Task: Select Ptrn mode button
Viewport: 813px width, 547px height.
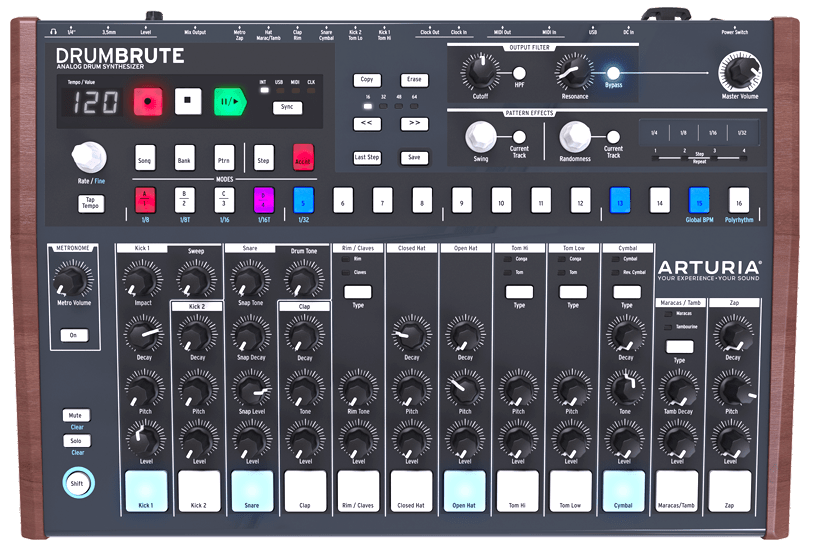Action: pos(224,158)
